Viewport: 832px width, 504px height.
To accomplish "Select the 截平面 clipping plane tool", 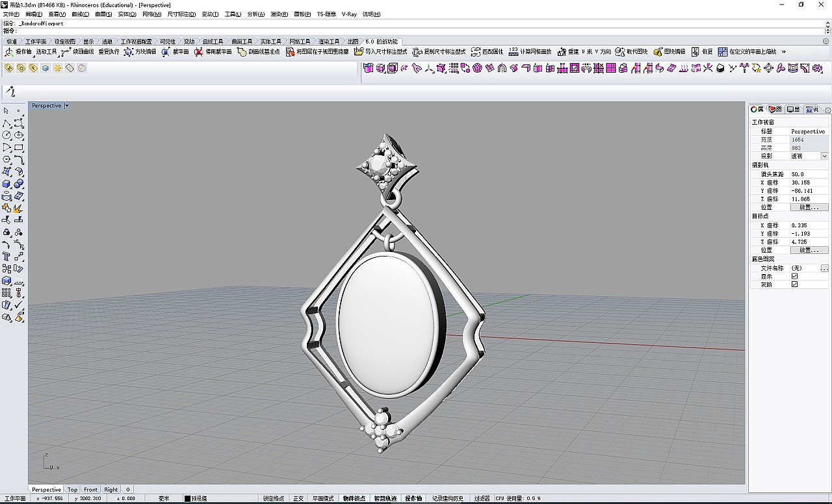I will click(x=166, y=52).
